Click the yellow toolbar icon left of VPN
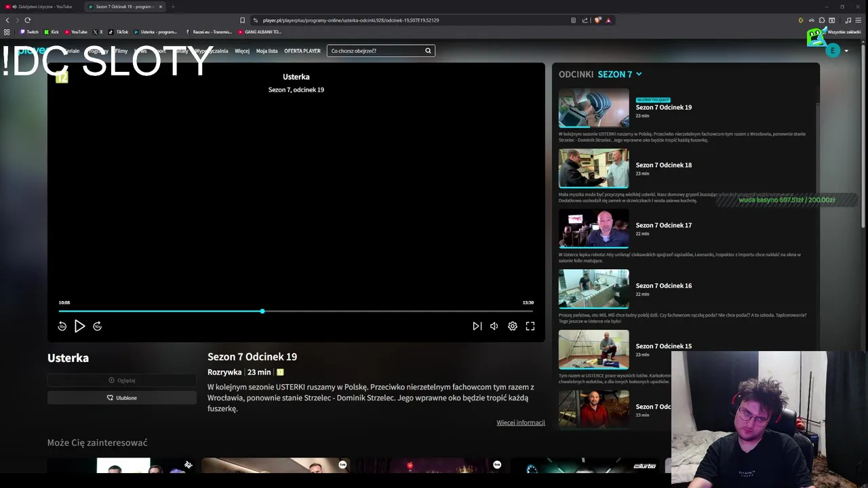The width and height of the screenshot is (868, 488). pos(801,20)
